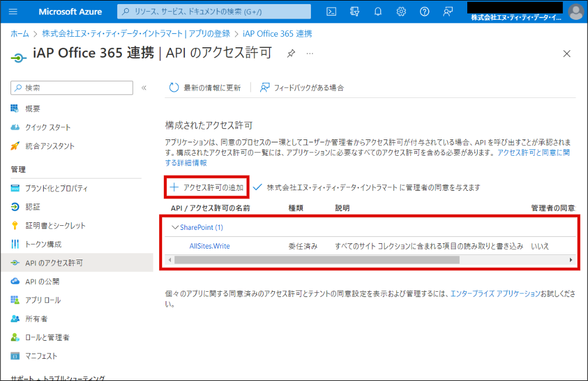This screenshot has width=588, height=381.
Task: Open the Azure portal hamburger menu
Action: (14, 12)
